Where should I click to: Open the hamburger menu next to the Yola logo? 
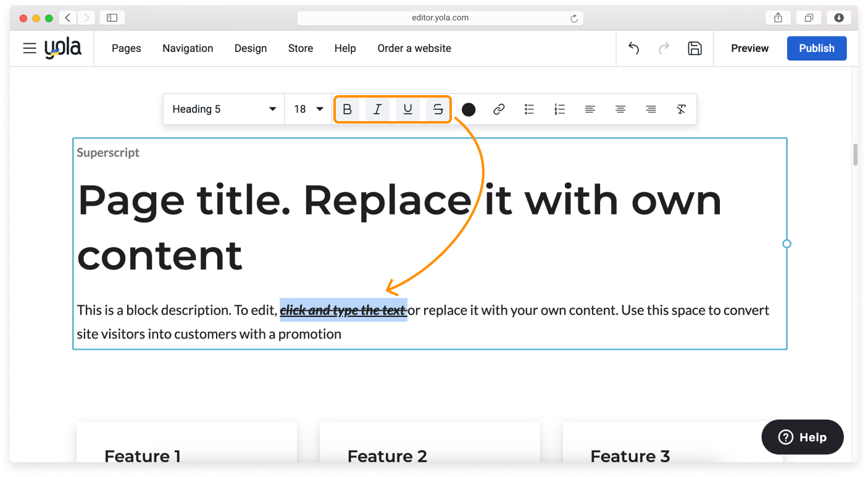(30, 48)
